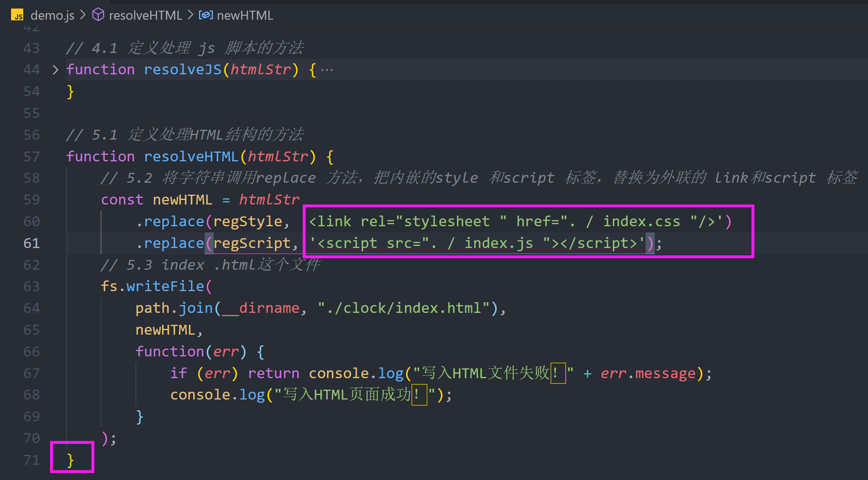Screen dimensions: 868x480
Task: Click the resolveHTML function name on line 57
Action: 191,156
